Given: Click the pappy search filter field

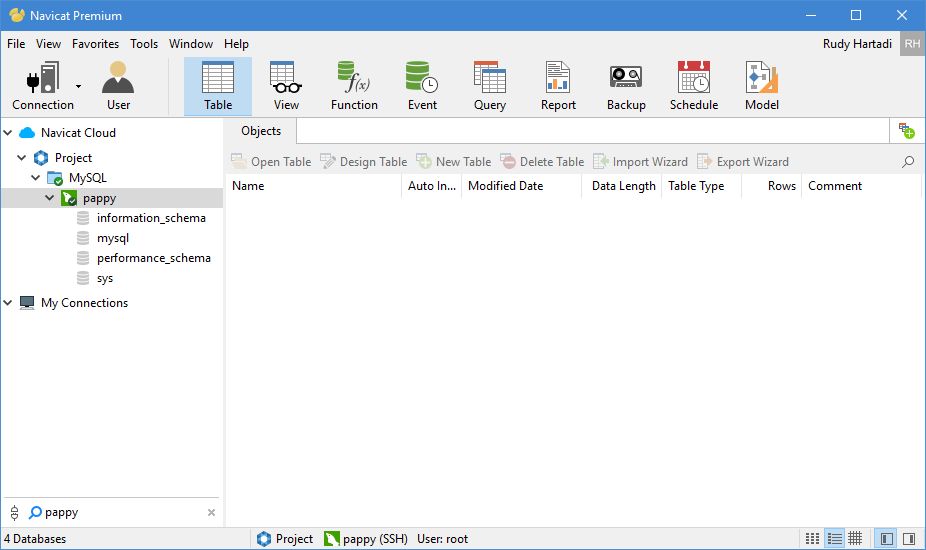Looking at the screenshot, I should tap(123, 513).
